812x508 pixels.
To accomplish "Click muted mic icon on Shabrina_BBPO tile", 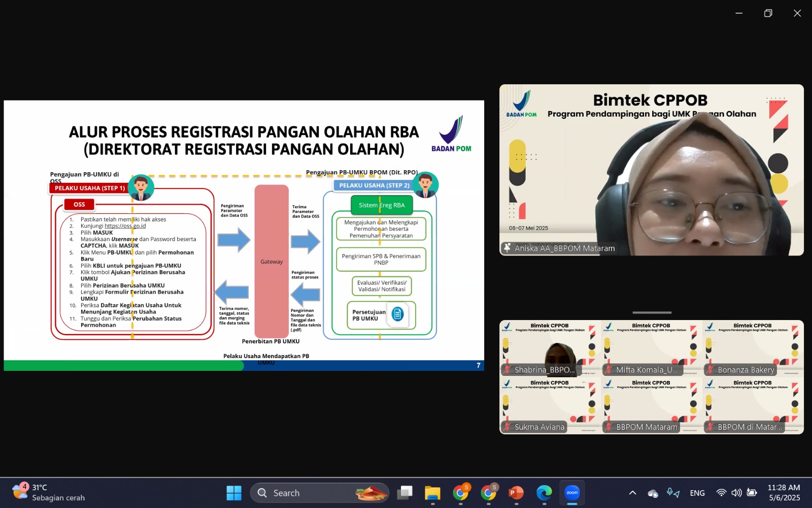I will [x=507, y=370].
